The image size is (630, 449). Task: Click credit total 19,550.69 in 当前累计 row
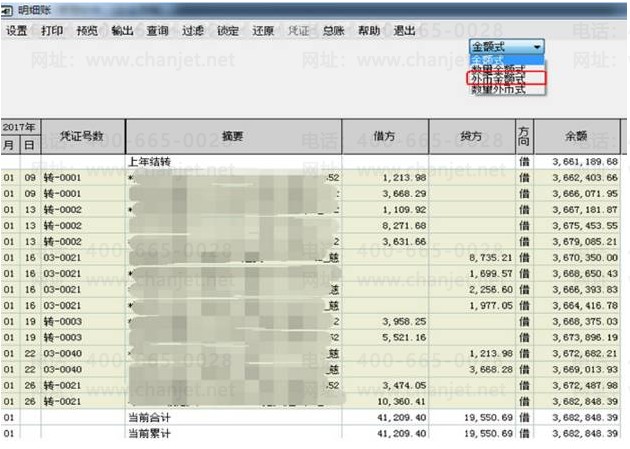(489, 434)
